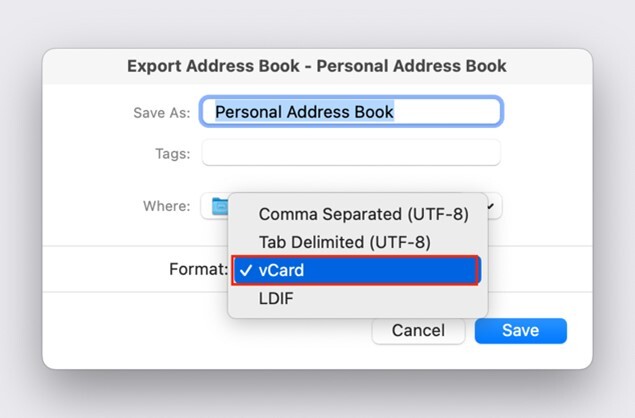Click the Format label
Image resolution: width=635 pixels, height=418 pixels.
(x=198, y=269)
